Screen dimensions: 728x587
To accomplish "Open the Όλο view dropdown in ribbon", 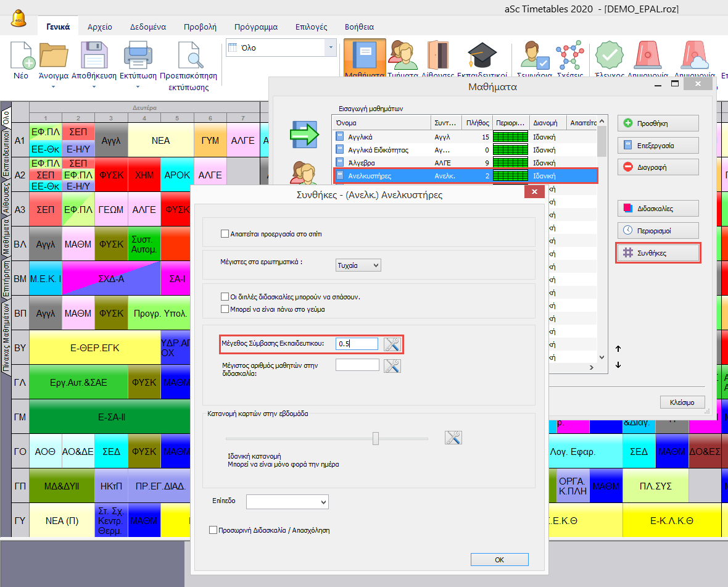I will coord(281,48).
